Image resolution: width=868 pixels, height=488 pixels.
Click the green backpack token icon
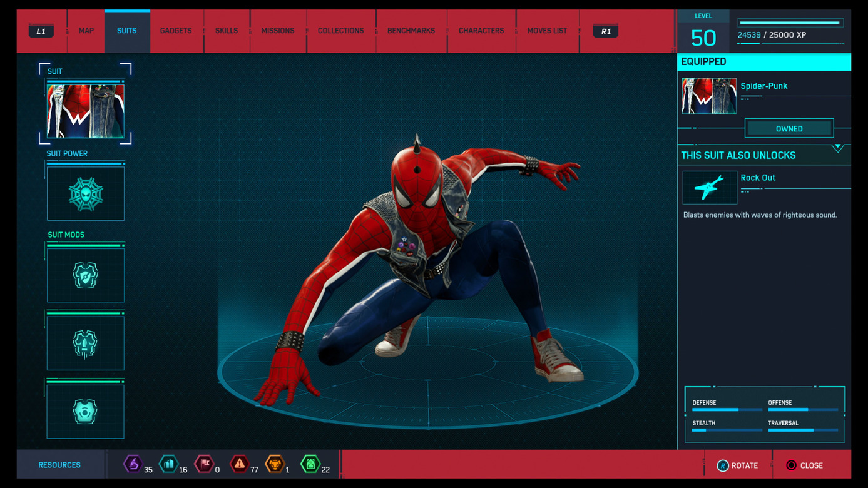point(310,464)
